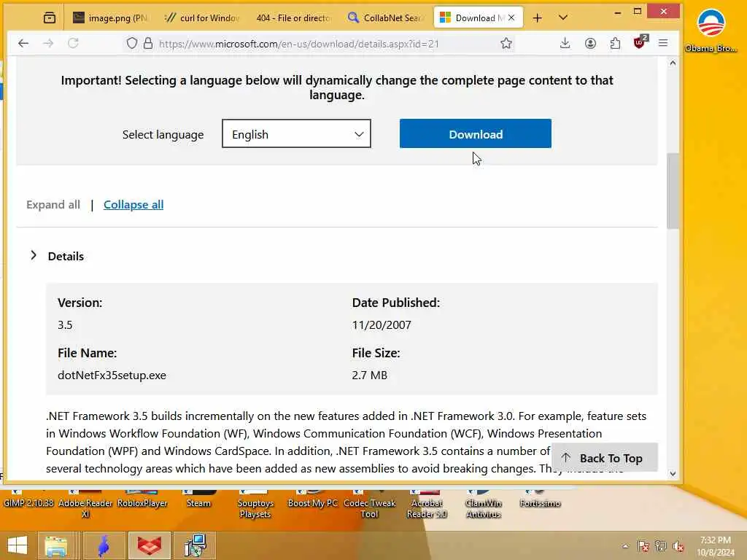Click the Forward navigation arrow
Image resolution: width=747 pixels, height=560 pixels.
(x=48, y=43)
